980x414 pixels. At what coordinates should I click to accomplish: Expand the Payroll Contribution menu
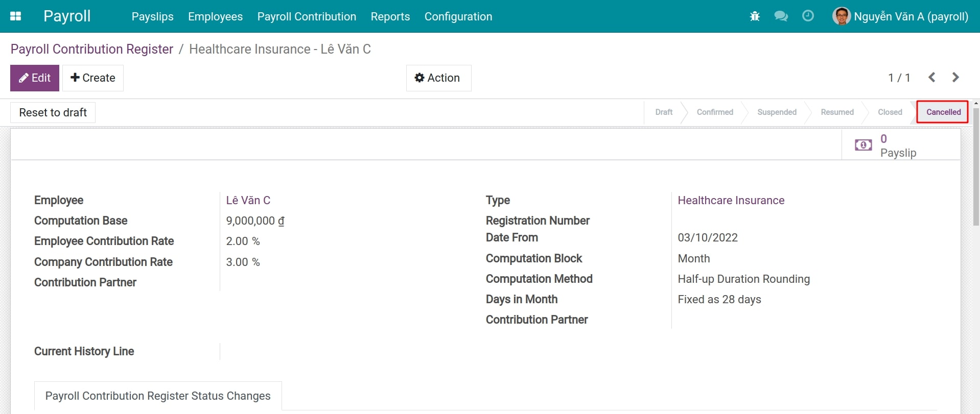pos(307,16)
